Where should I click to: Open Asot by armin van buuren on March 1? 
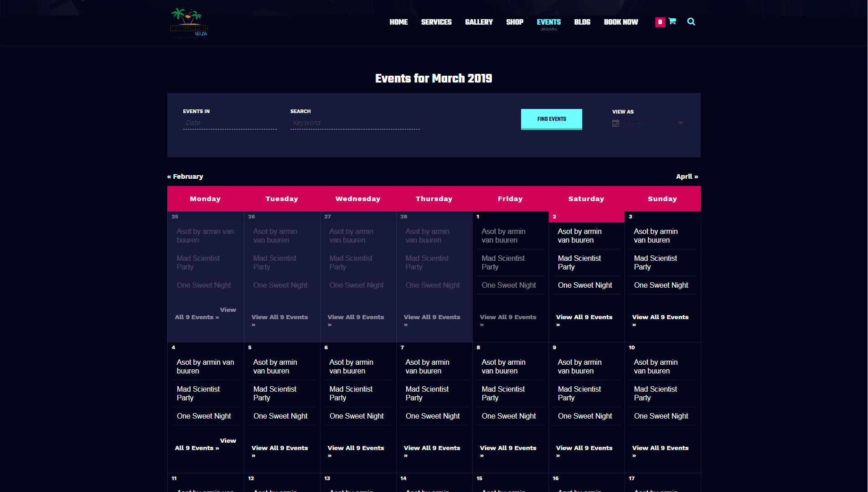tap(504, 236)
